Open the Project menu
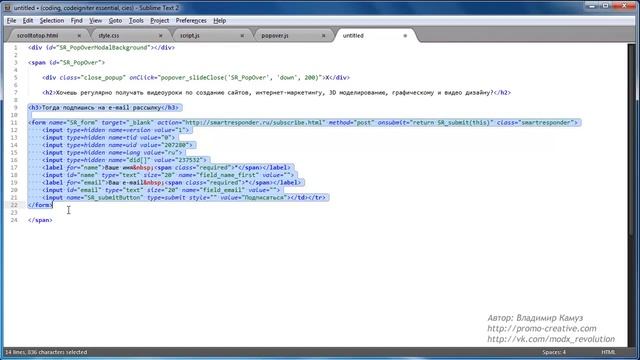640x360 pixels. pyautogui.click(x=160, y=20)
